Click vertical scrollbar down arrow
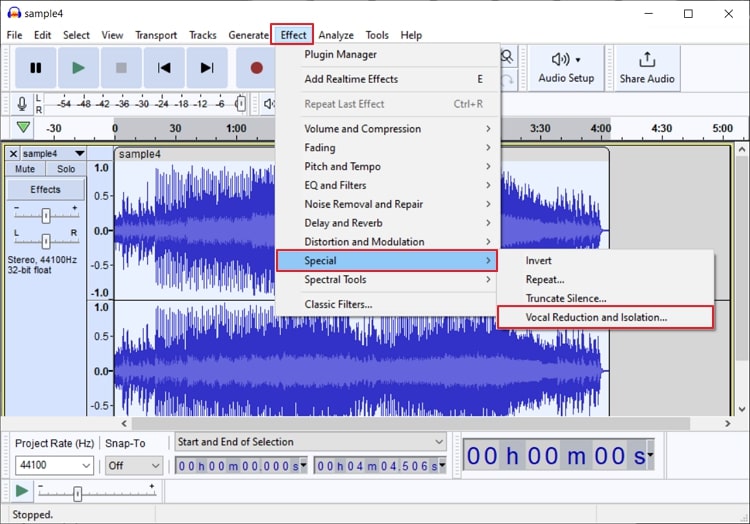 pos(741,409)
